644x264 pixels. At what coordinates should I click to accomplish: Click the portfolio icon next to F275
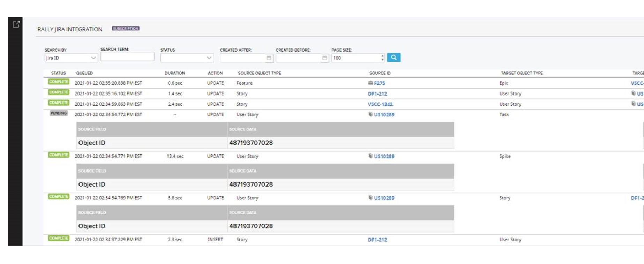click(370, 83)
